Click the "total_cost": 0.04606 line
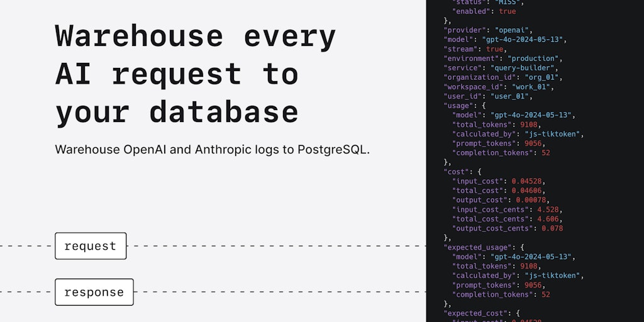 499,191
